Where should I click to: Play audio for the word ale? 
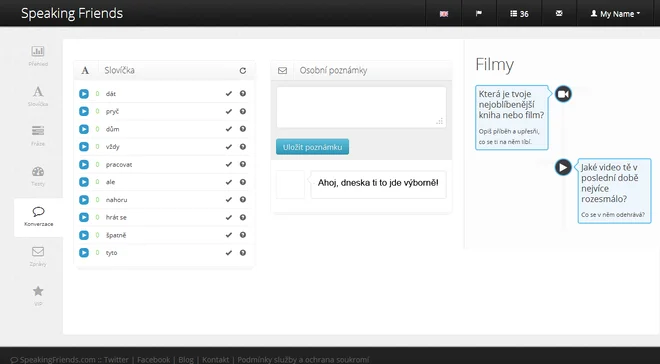pyautogui.click(x=84, y=182)
